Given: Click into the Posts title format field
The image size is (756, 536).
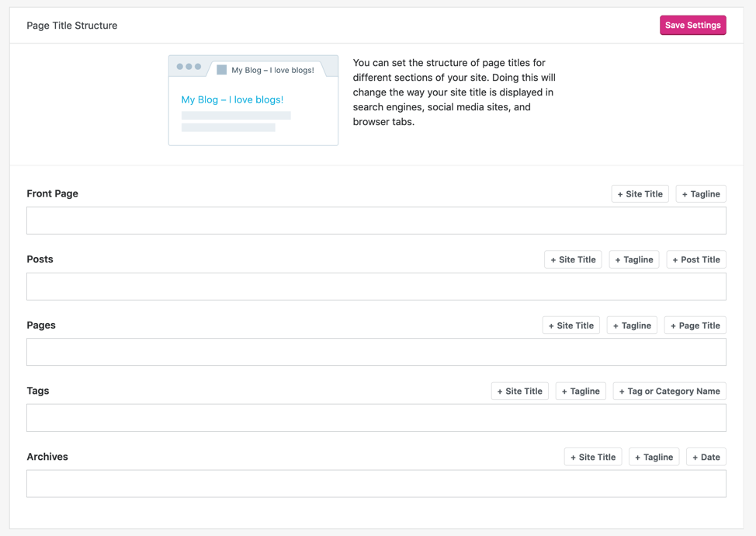Looking at the screenshot, I should (376, 287).
